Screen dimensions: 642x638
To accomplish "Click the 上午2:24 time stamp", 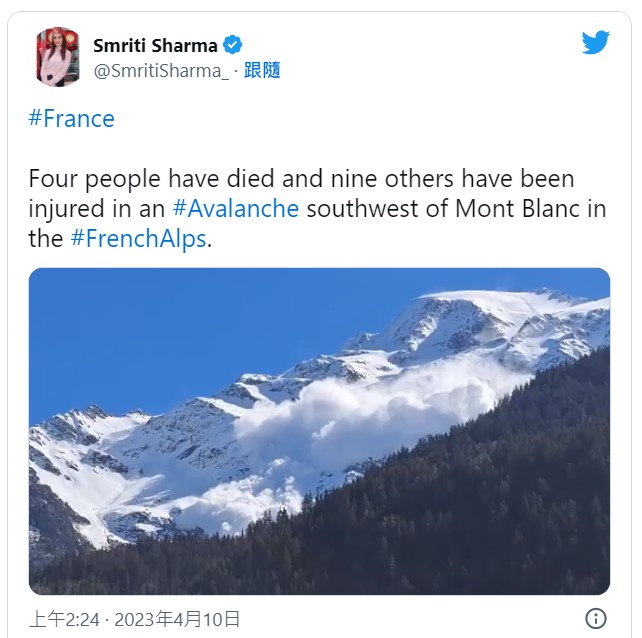I will click(64, 619).
